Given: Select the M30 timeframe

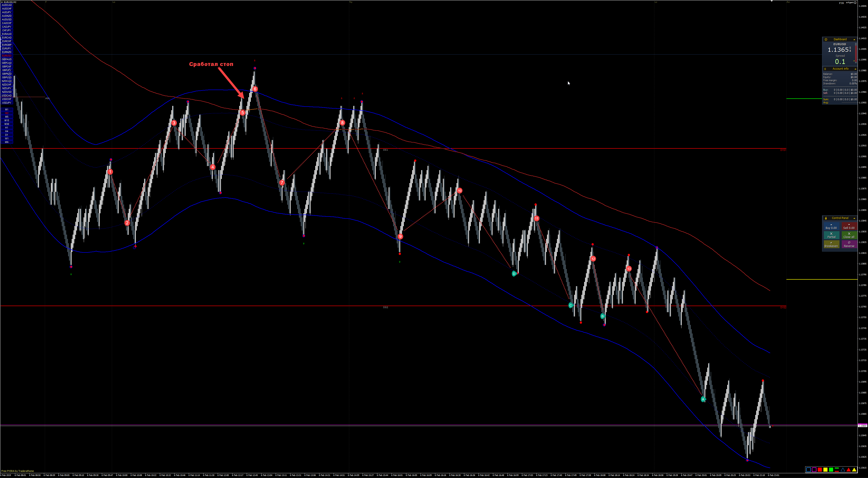Looking at the screenshot, I should pyautogui.click(x=7, y=124).
